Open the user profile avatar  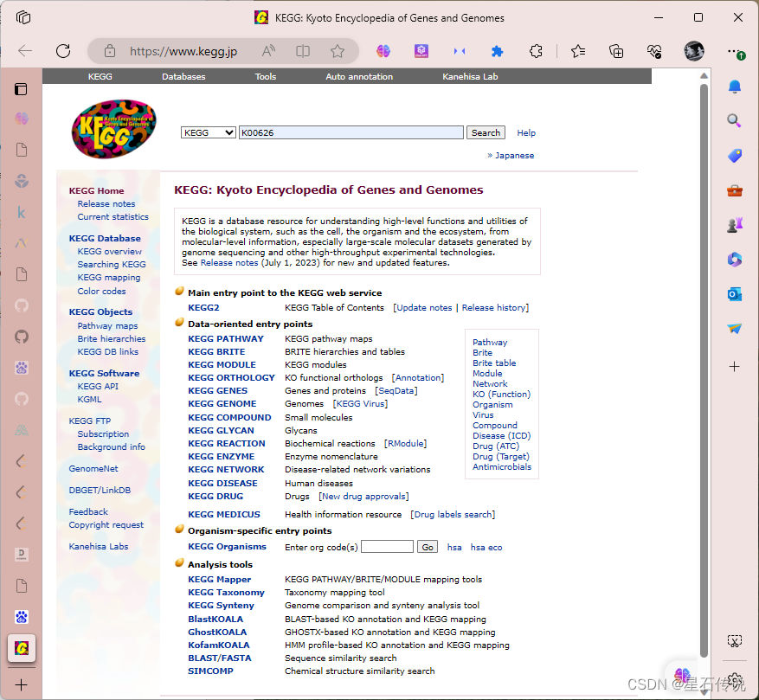click(693, 51)
